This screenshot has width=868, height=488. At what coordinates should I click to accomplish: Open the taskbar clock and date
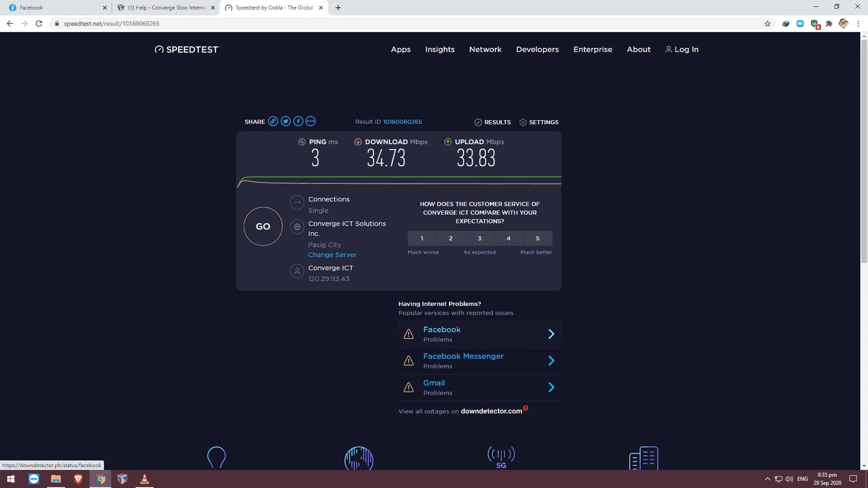tap(827, 479)
